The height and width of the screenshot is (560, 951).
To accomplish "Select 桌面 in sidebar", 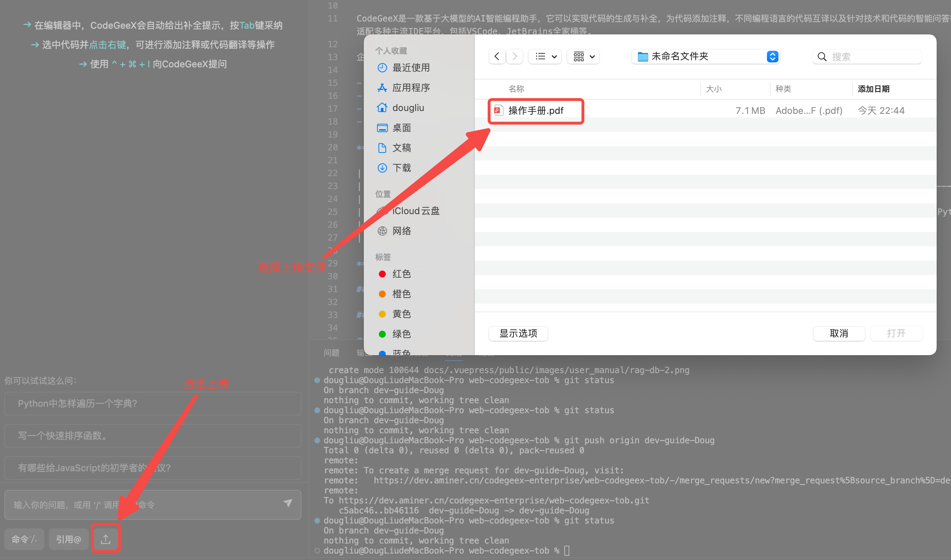I will (x=401, y=127).
